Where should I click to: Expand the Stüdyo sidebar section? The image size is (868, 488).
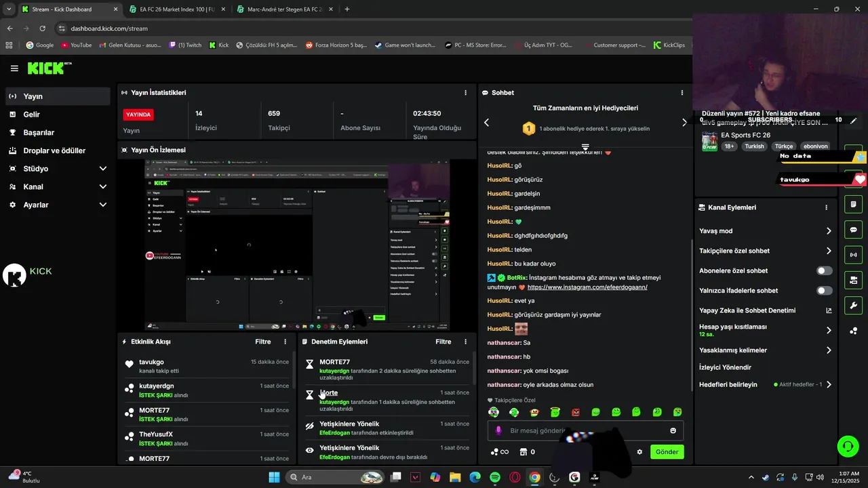(58, 169)
